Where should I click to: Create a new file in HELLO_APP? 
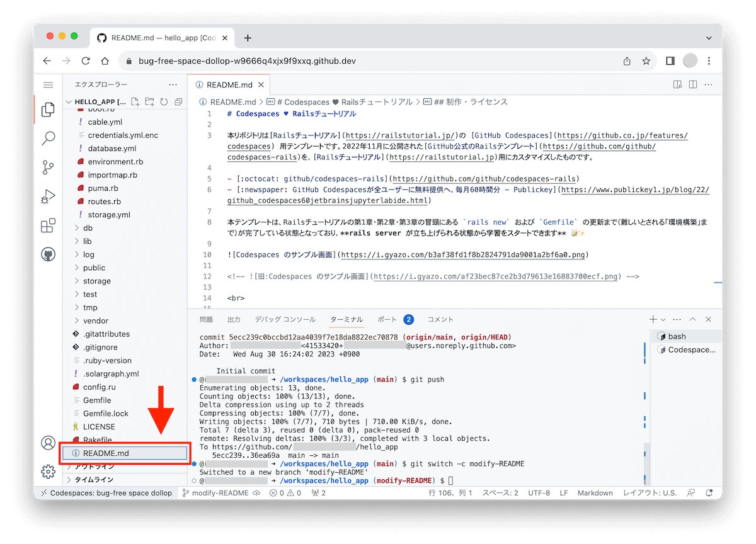(x=135, y=101)
